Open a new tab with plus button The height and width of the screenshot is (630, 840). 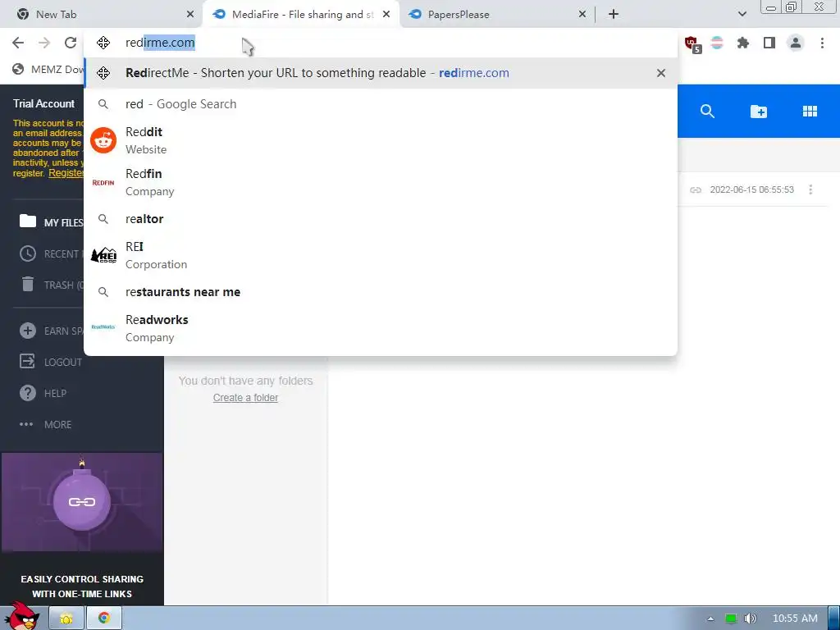click(614, 14)
